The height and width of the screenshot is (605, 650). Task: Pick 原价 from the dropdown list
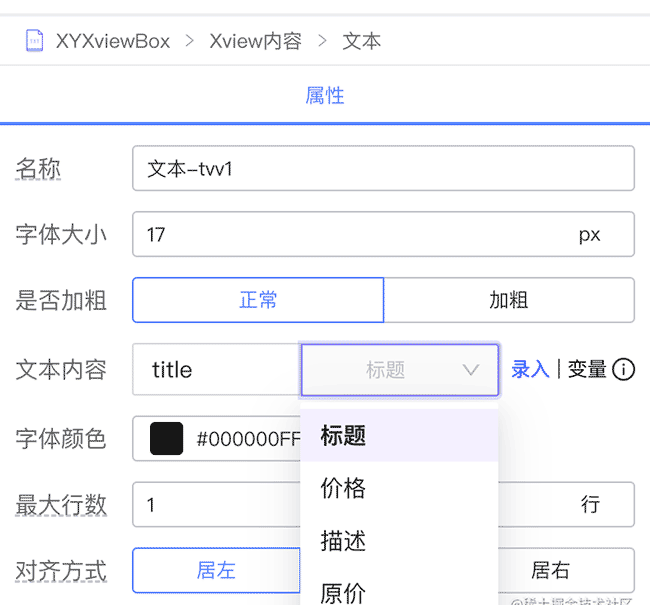(x=399, y=591)
